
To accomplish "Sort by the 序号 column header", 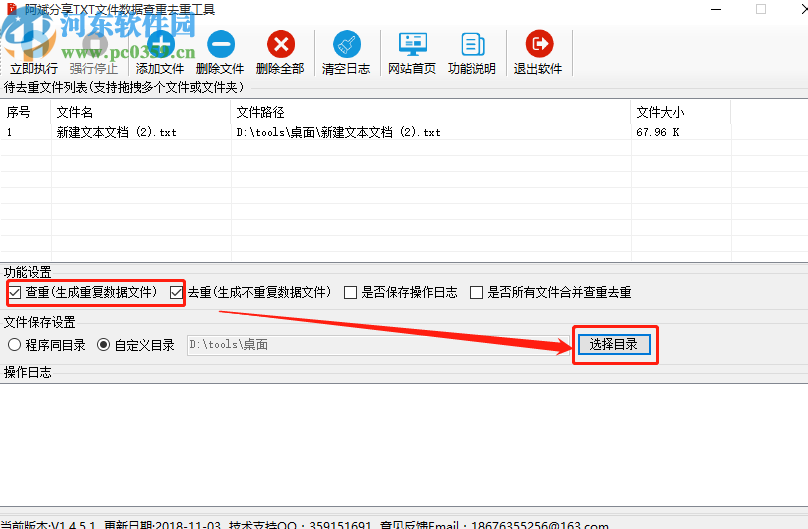I will tap(26, 112).
